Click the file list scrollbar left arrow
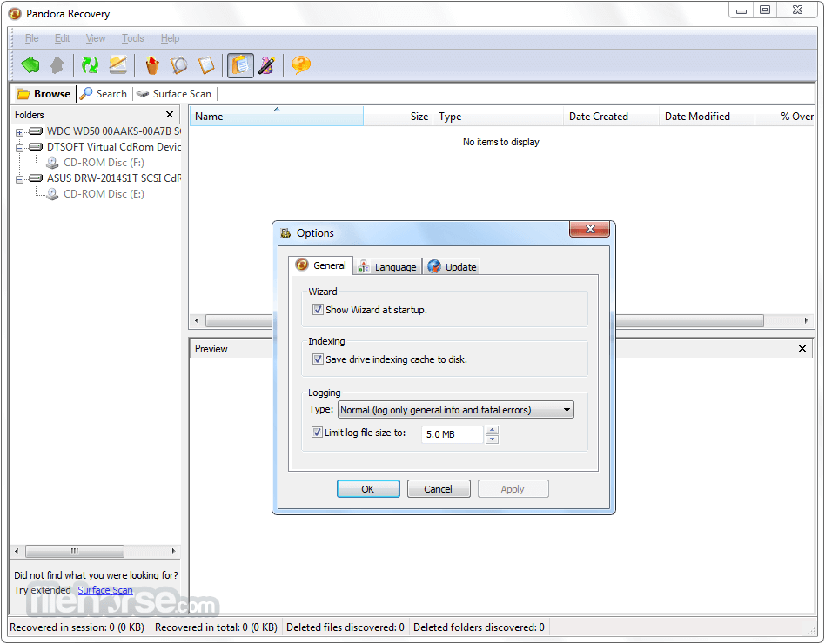Viewport: 825px width, 644px height. coord(197,320)
